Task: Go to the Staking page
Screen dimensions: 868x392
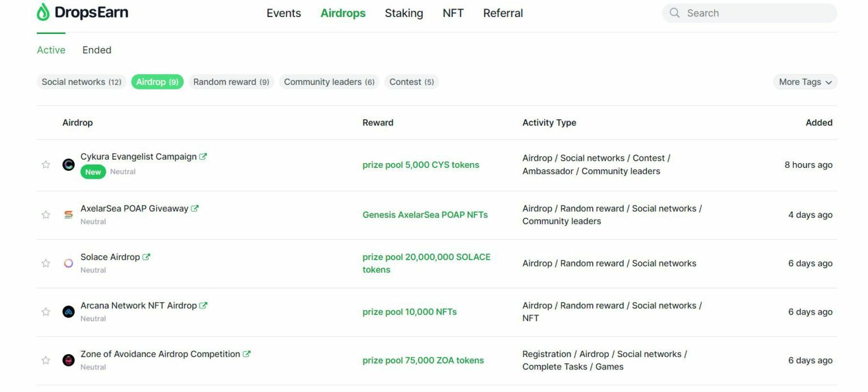Action: pos(404,13)
